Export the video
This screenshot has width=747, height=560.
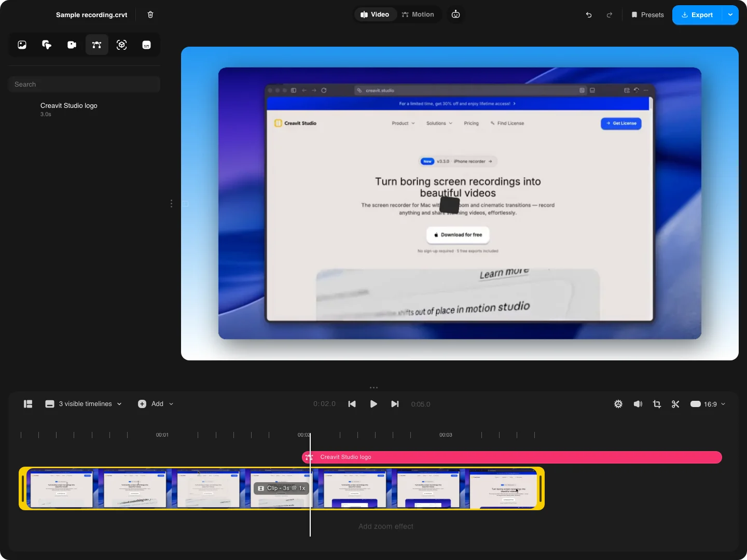tap(697, 15)
